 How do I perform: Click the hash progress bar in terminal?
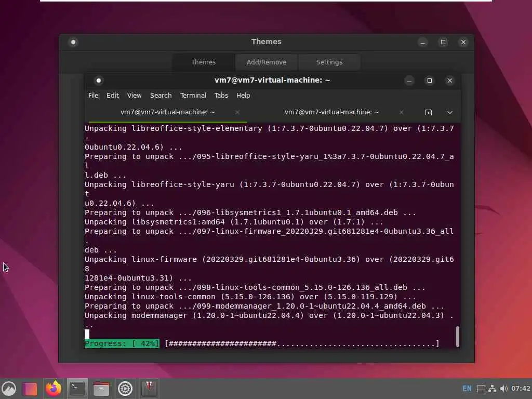(x=302, y=344)
